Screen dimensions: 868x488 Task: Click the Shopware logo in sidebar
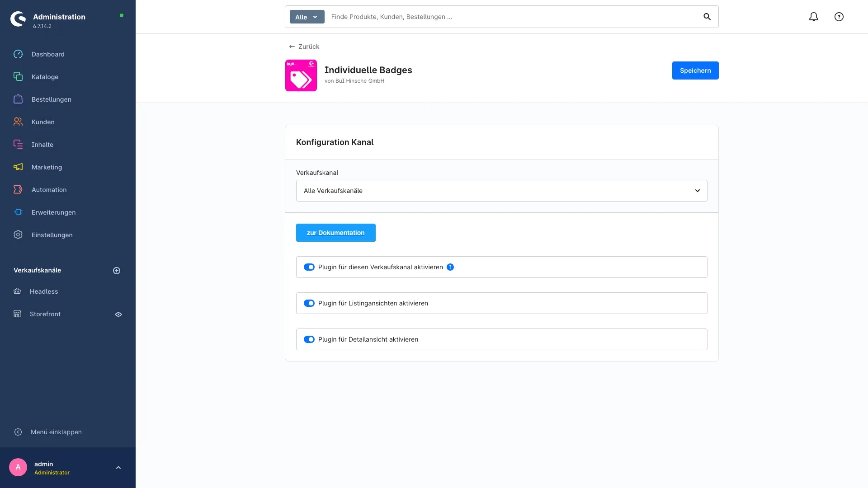(18, 19)
